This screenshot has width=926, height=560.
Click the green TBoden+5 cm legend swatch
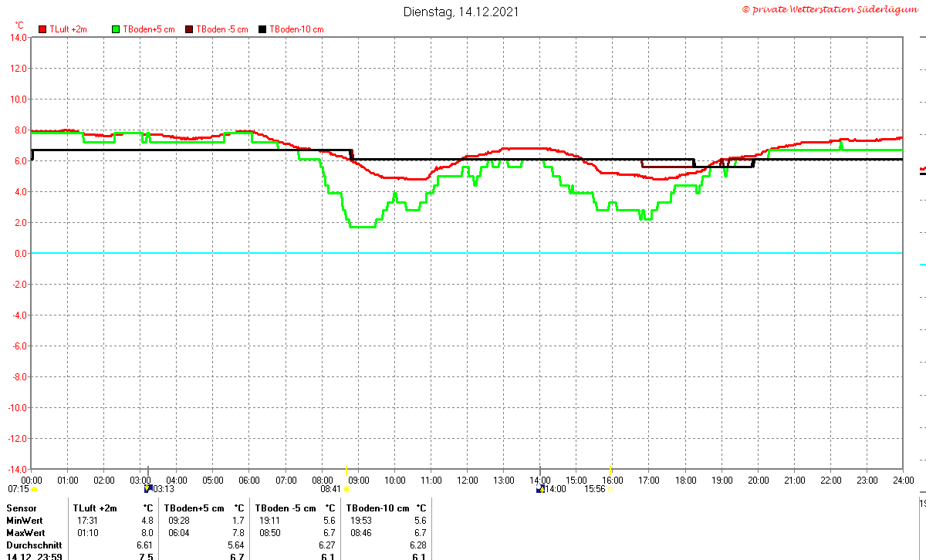(117, 29)
